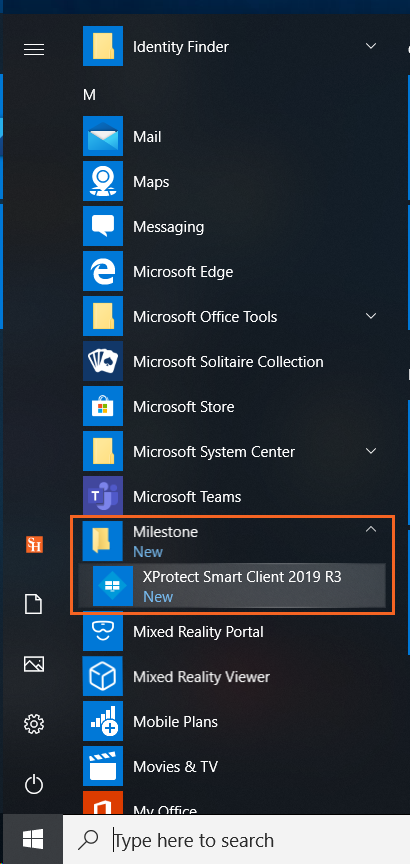
Task: Click the Mixed Reality Portal label
Action: 198,632
